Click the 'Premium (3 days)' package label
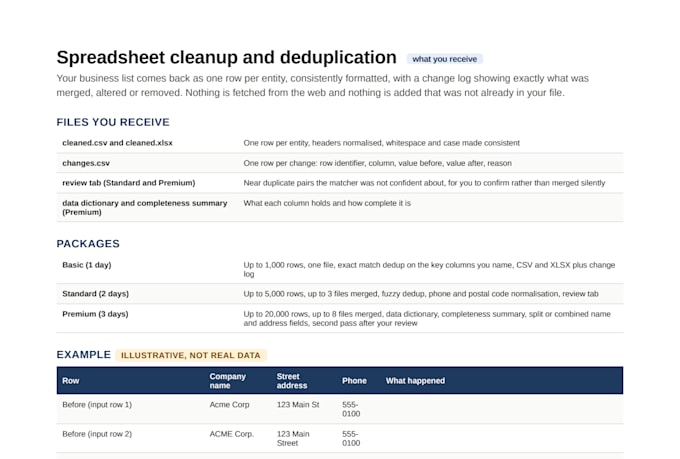This screenshot has width=680, height=459. click(95, 314)
